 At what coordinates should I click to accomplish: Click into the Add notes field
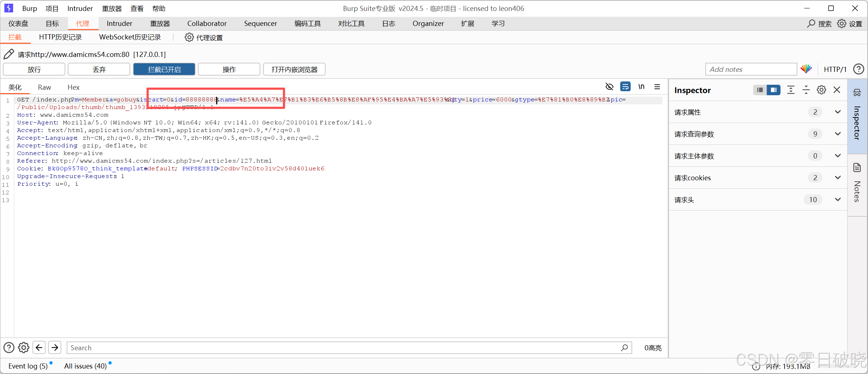point(751,69)
